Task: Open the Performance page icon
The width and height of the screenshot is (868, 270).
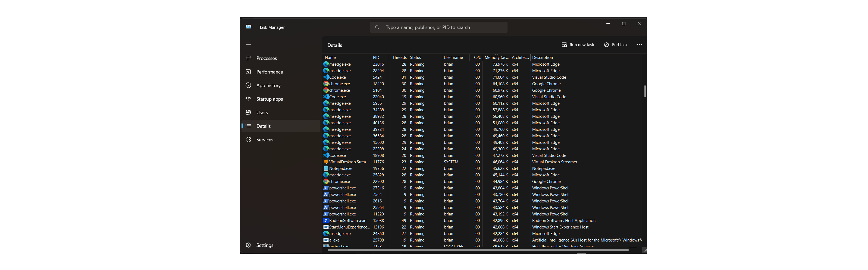Action: pyautogui.click(x=248, y=72)
